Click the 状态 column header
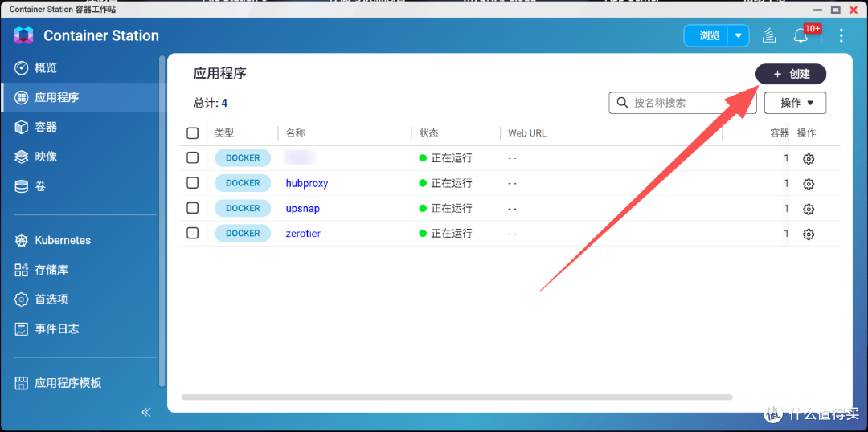The width and height of the screenshot is (868, 432). [x=429, y=133]
